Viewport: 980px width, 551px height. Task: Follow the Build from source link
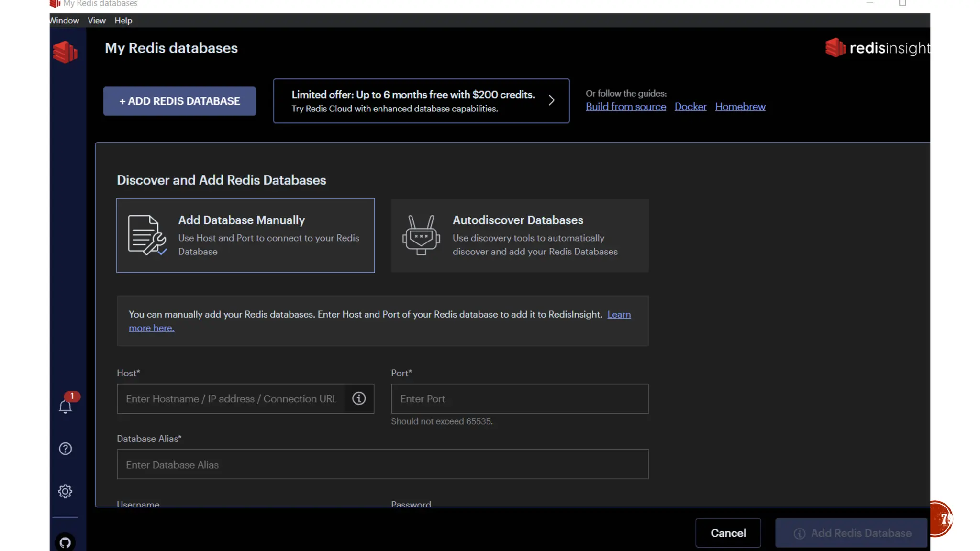tap(625, 107)
